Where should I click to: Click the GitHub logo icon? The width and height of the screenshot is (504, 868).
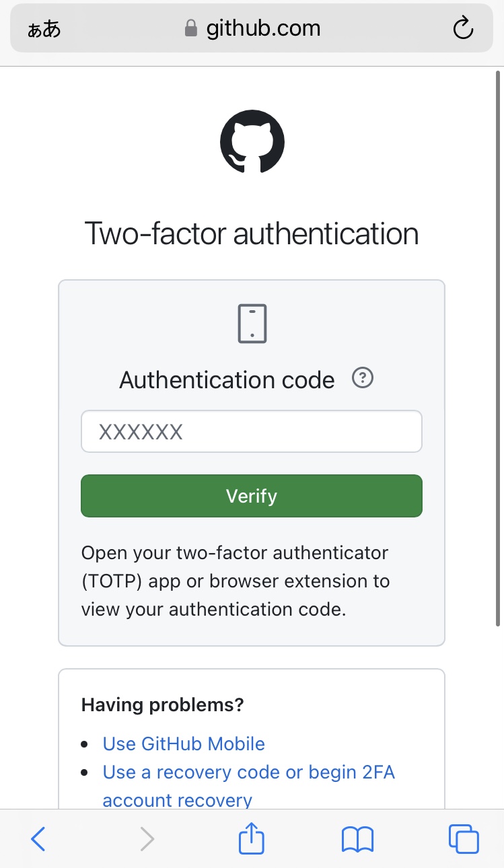pos(252,141)
